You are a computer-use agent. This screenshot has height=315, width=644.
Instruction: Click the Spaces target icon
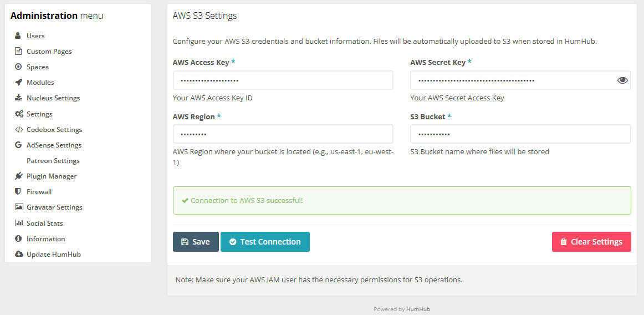pyautogui.click(x=18, y=67)
